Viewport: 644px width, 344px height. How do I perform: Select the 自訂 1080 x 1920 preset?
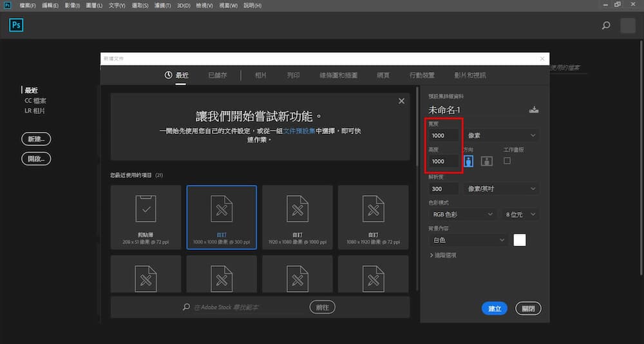click(x=374, y=217)
